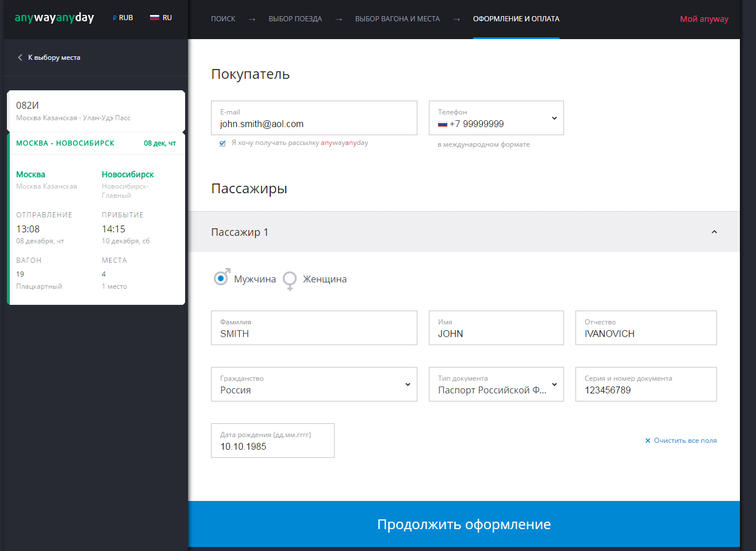Toggle the newsletter subscription checkbox

(222, 143)
